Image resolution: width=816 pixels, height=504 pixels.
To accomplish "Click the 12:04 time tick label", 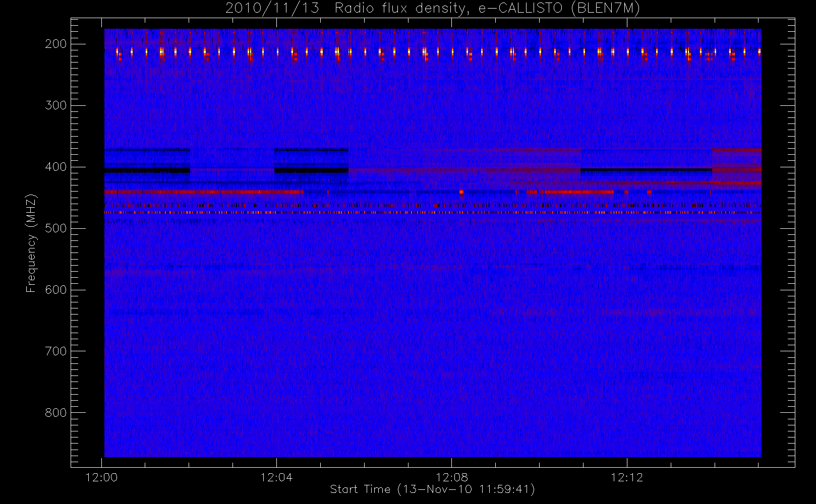I will [276, 477].
